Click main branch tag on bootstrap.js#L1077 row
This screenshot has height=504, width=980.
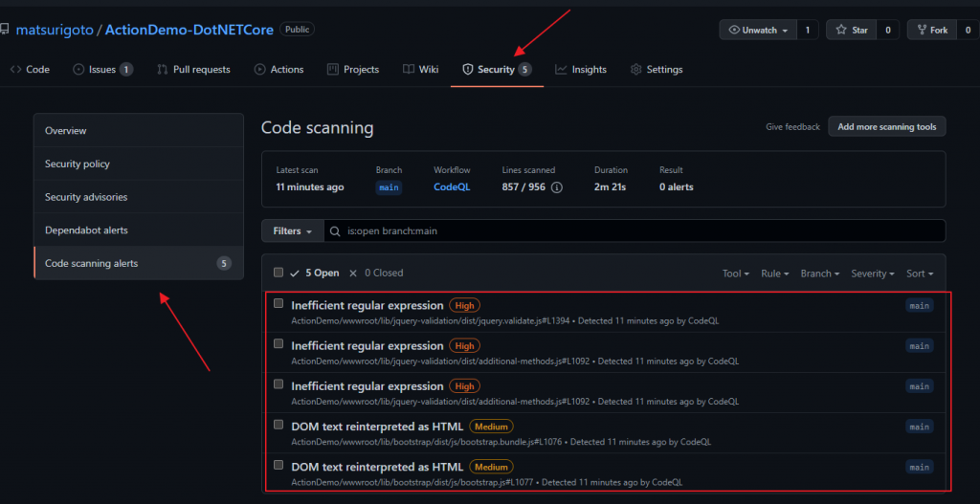920,467
